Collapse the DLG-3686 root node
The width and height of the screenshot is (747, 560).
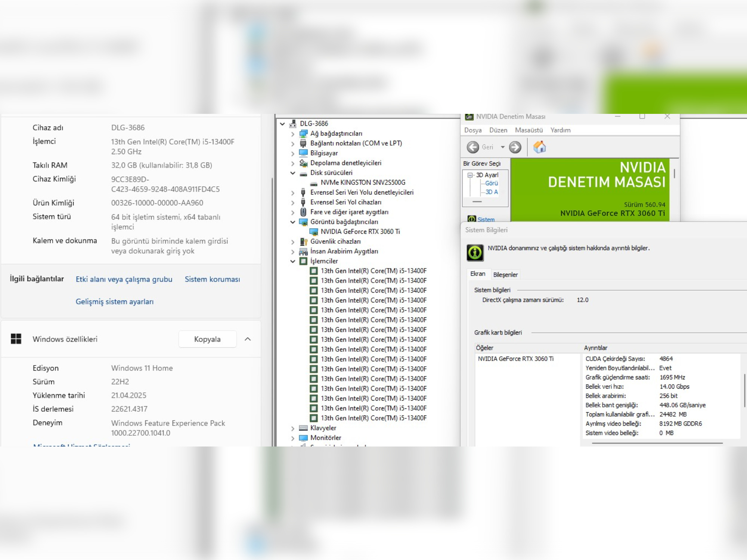click(x=282, y=124)
